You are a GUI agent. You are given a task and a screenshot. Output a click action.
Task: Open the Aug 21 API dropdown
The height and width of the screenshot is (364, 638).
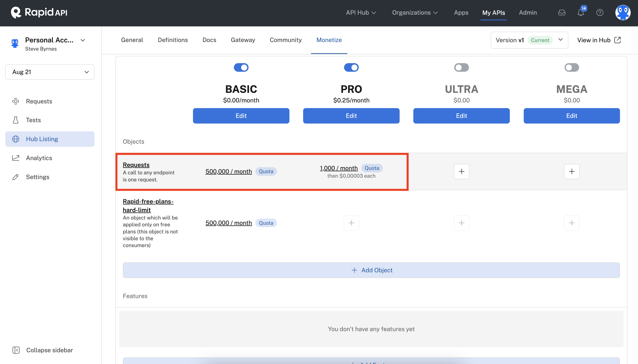[x=50, y=72]
